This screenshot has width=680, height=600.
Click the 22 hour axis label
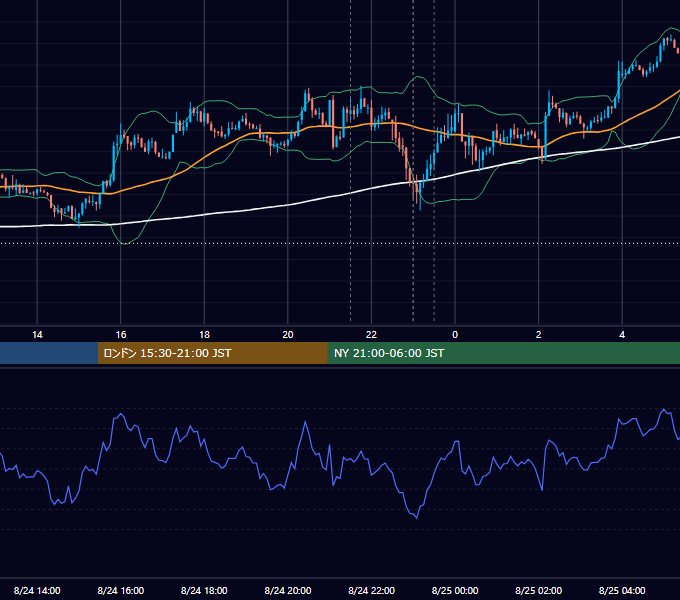click(371, 335)
